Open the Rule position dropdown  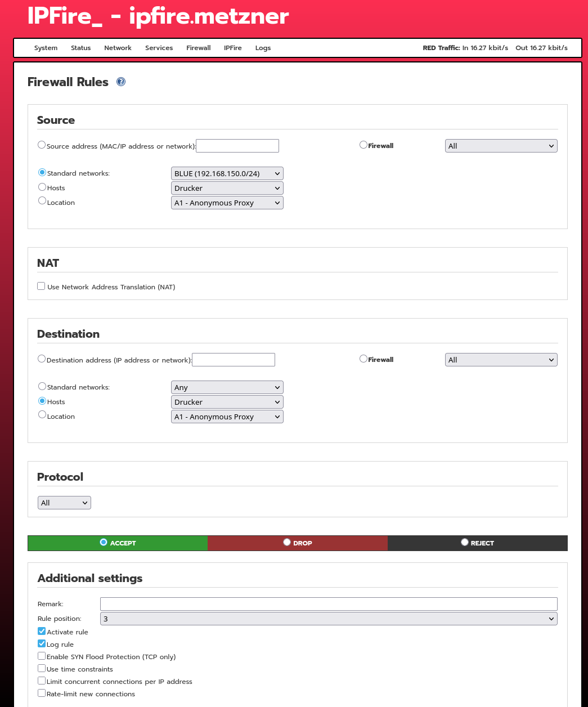tap(329, 619)
